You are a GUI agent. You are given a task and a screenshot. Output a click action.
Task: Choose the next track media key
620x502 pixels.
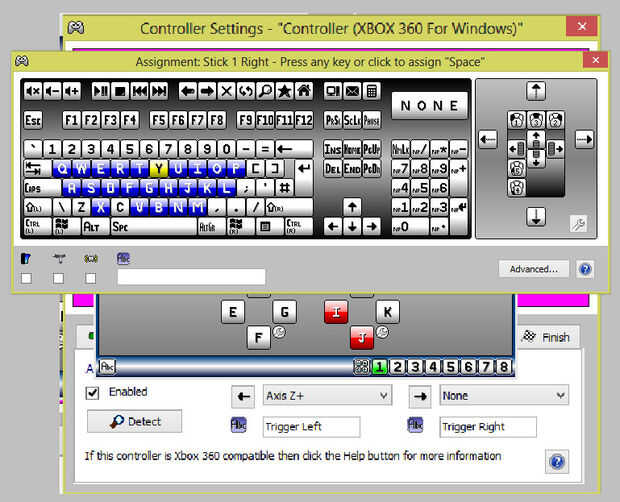point(159,91)
